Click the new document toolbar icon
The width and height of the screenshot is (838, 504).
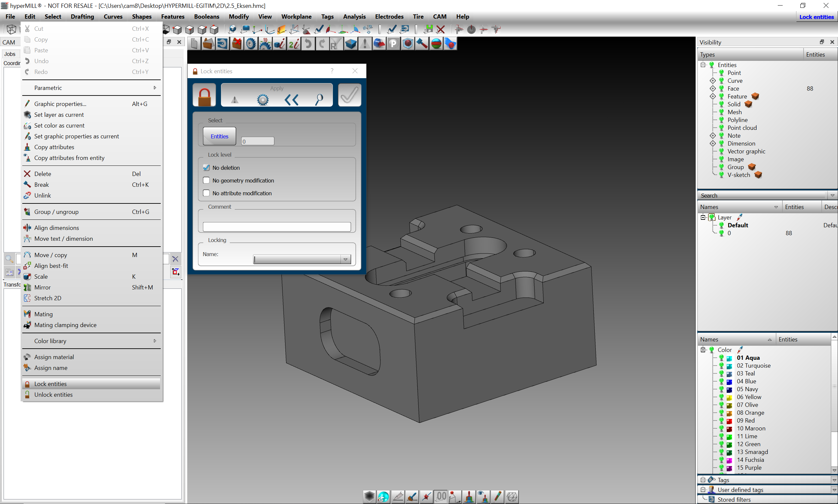(x=194, y=44)
